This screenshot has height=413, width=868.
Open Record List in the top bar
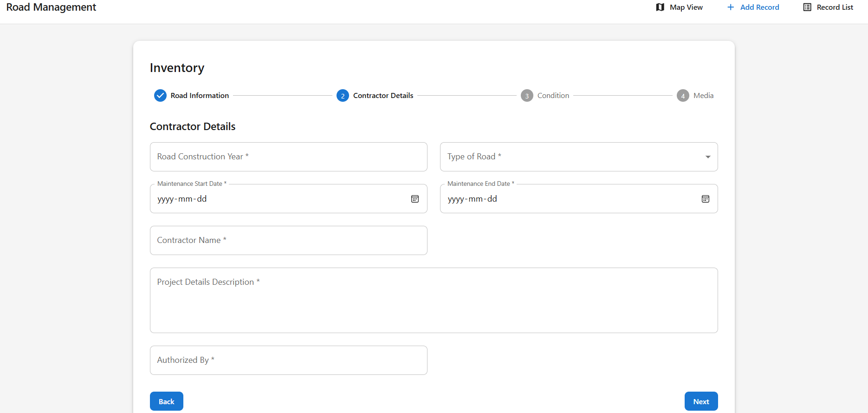[828, 7]
